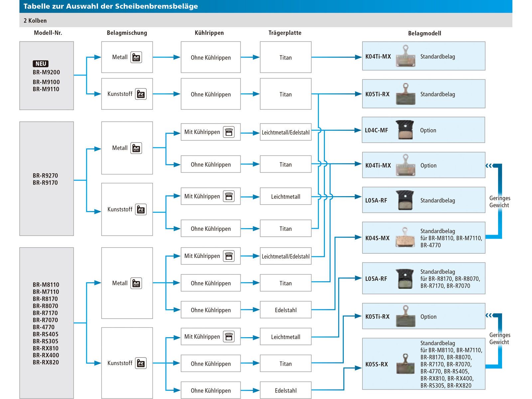Select the Kunststoff resin icon in BR-R9270 group
This screenshot has height=399, width=532.
pyautogui.click(x=141, y=209)
